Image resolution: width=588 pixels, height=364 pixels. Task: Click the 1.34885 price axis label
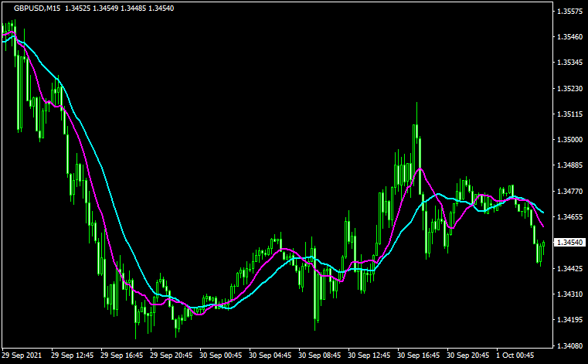point(570,165)
